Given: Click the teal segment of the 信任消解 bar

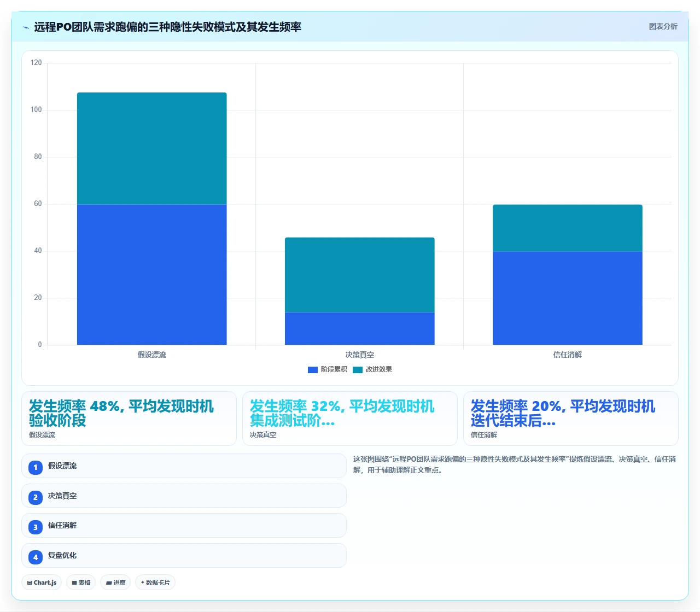Looking at the screenshot, I should pyautogui.click(x=568, y=228).
